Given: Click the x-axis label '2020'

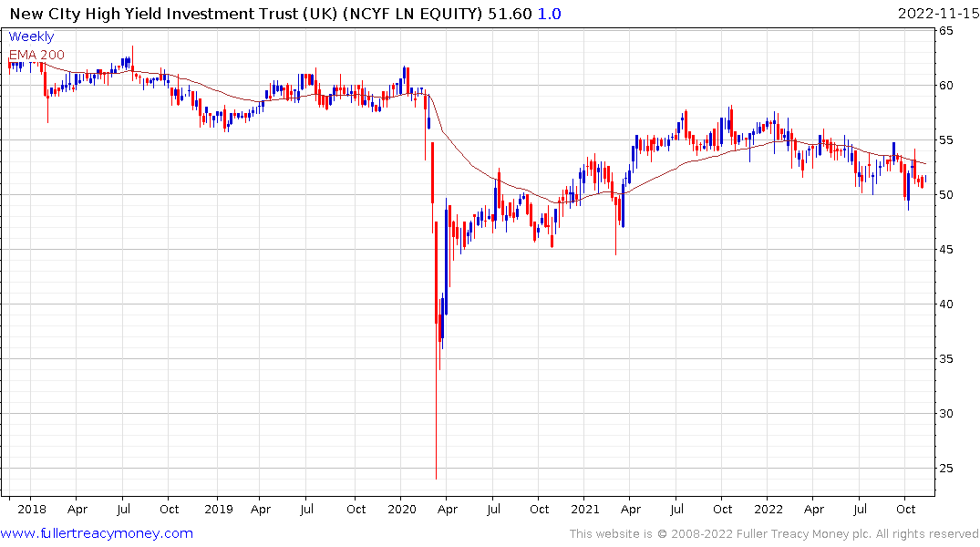Looking at the screenshot, I should pos(402,509).
